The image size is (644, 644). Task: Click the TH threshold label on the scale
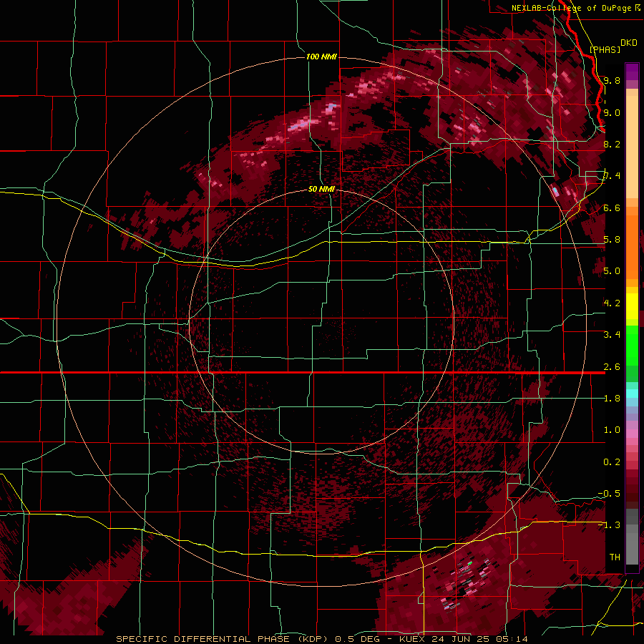click(x=615, y=557)
